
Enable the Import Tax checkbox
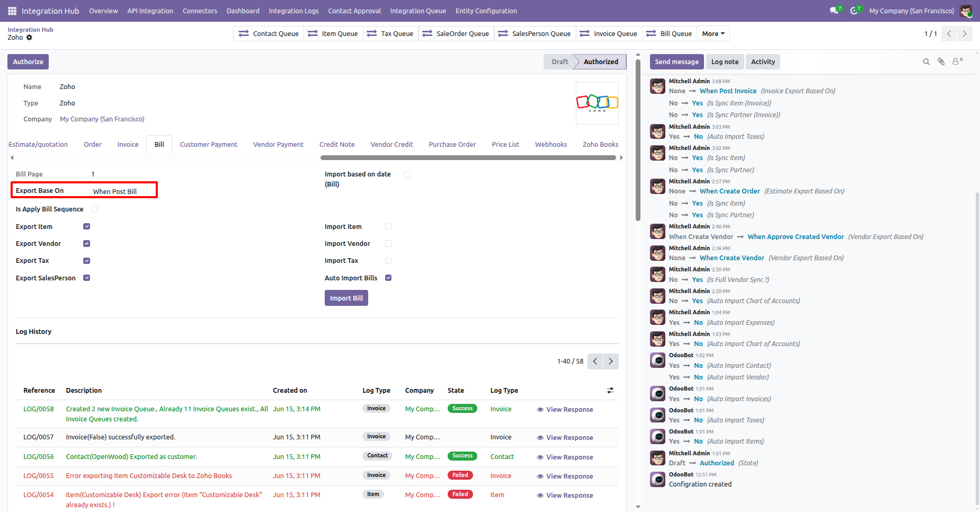[x=388, y=261]
